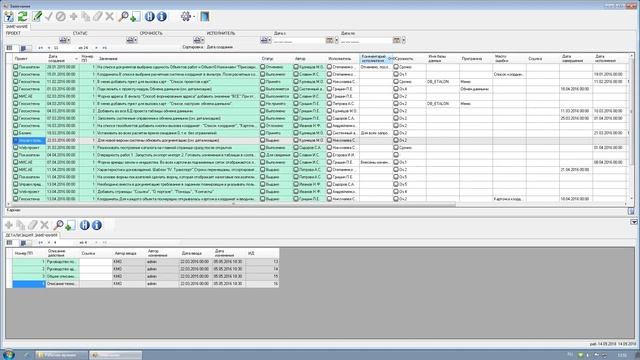Tick the executor checkbox in the first row
The width and height of the screenshot is (640, 360).
(x=329, y=67)
